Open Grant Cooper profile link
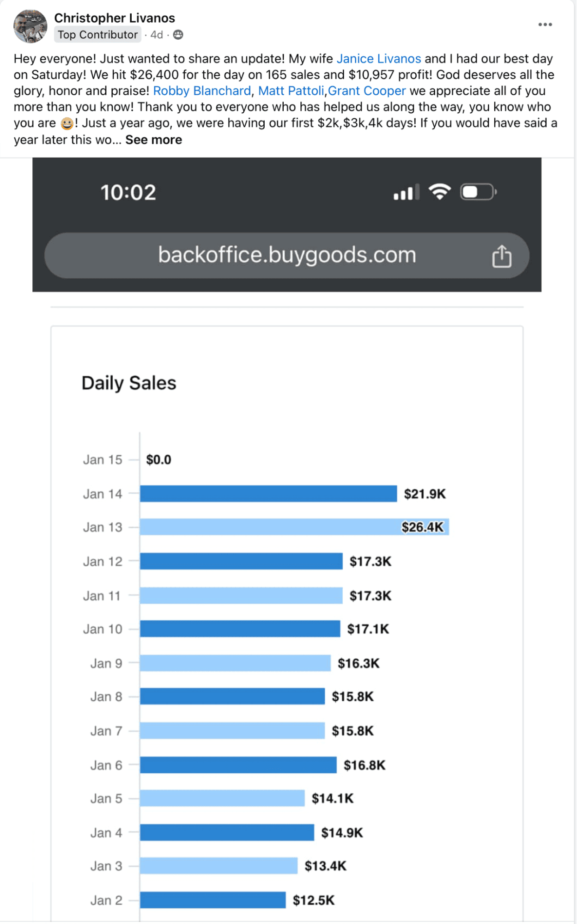The height and width of the screenshot is (924, 577). (367, 91)
